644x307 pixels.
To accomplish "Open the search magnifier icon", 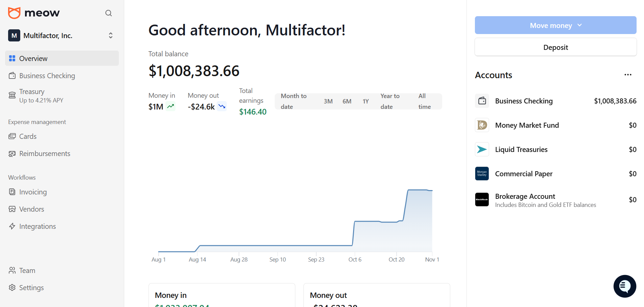I will 108,13.
